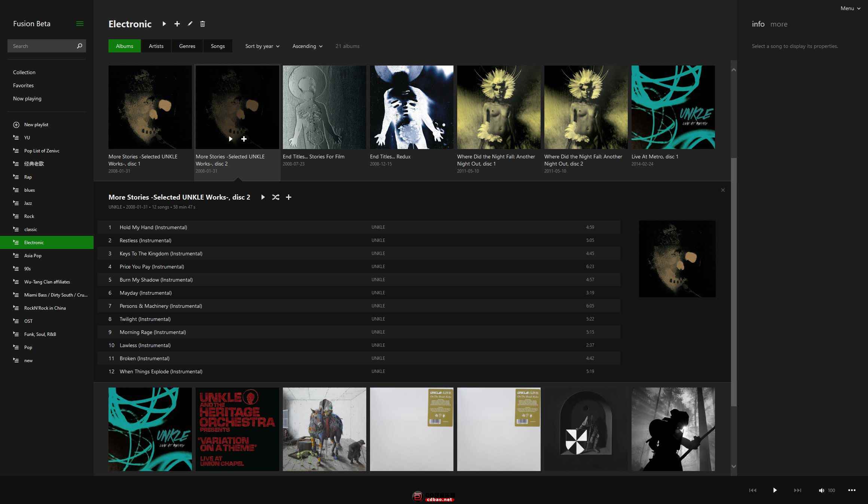Click the New playlist plus-circle icon
The height and width of the screenshot is (504, 868).
point(16,125)
